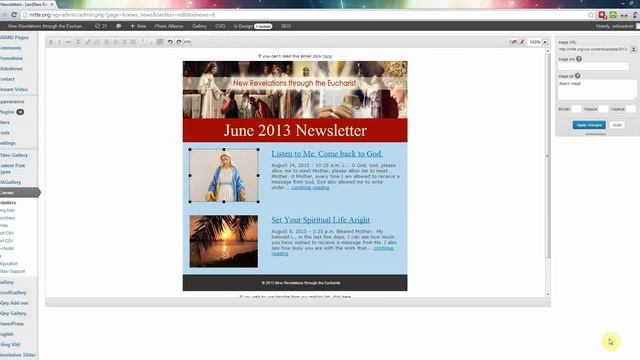Viewport: 640px width, 360px height.
Task: Click the Italic formatting icon in editor toolbar
Action: (x=60, y=42)
